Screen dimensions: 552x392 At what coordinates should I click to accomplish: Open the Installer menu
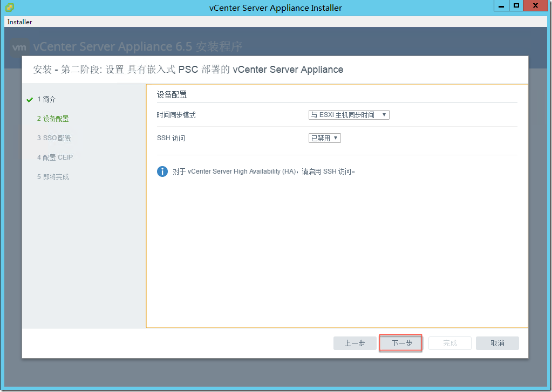20,22
